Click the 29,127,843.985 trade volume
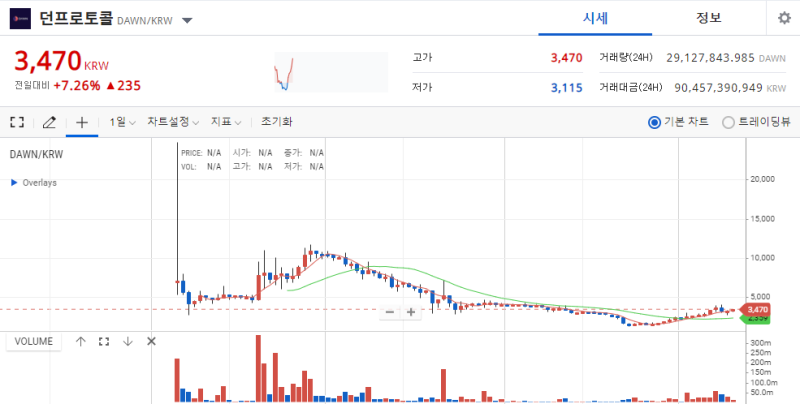Screen dimensions: 800x404 click(710, 58)
